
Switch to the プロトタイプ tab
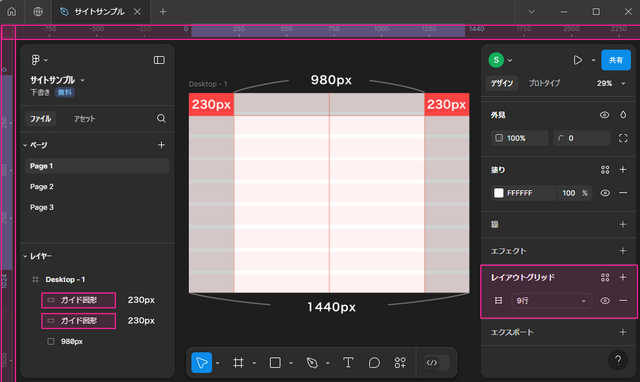544,83
